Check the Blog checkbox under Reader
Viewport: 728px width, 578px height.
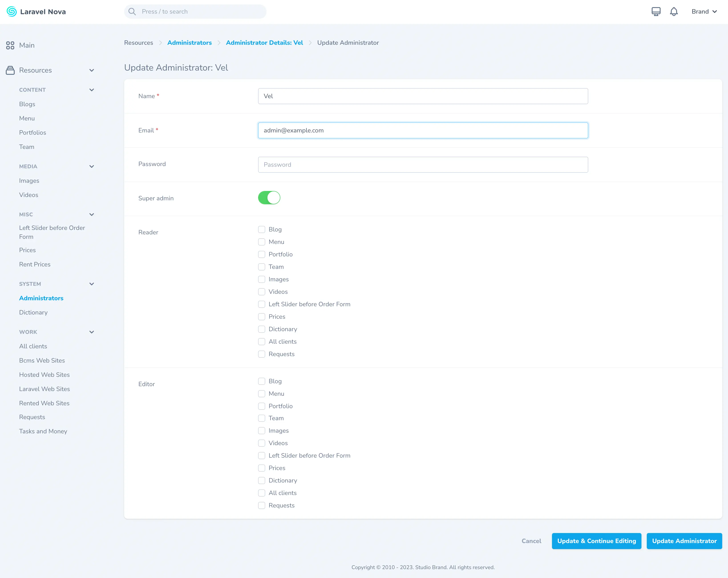pyautogui.click(x=262, y=229)
